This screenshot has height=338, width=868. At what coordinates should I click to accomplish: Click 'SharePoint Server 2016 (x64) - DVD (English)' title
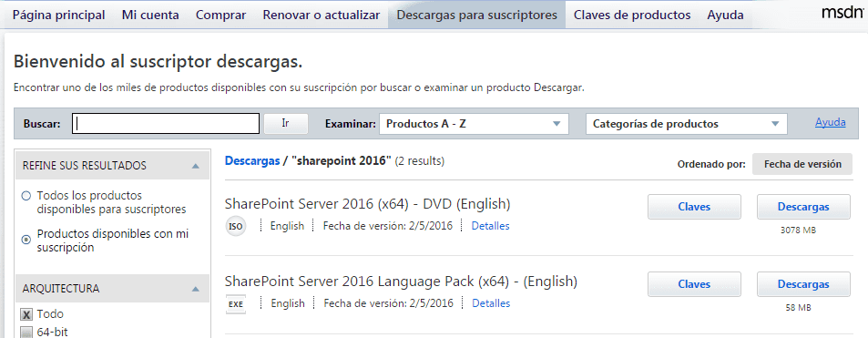[x=368, y=204]
